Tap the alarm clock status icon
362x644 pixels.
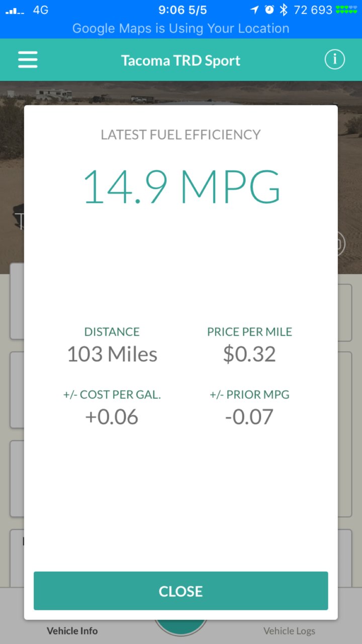pyautogui.click(x=269, y=10)
